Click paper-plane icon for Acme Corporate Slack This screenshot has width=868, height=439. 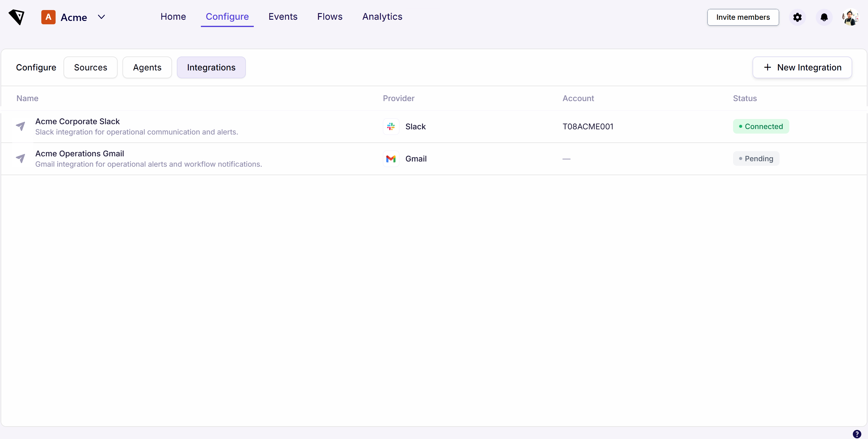coord(21,126)
